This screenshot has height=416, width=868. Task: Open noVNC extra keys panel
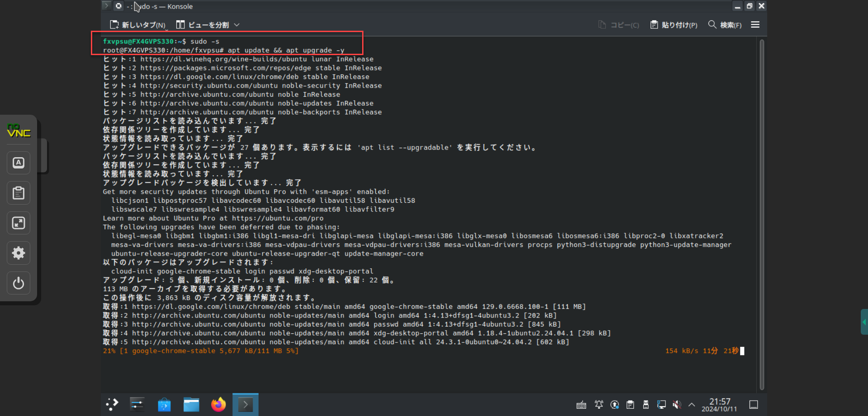(19, 163)
